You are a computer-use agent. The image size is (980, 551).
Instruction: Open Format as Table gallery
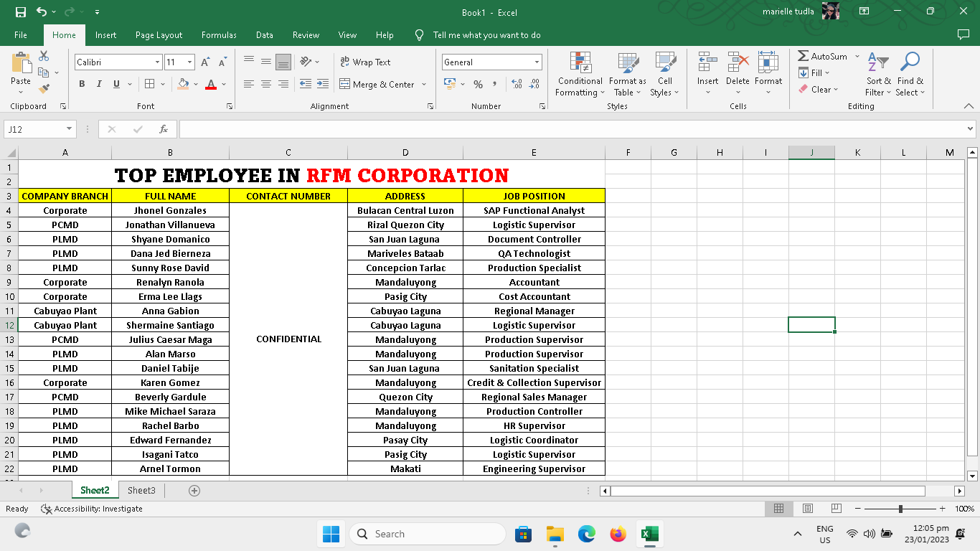click(628, 75)
